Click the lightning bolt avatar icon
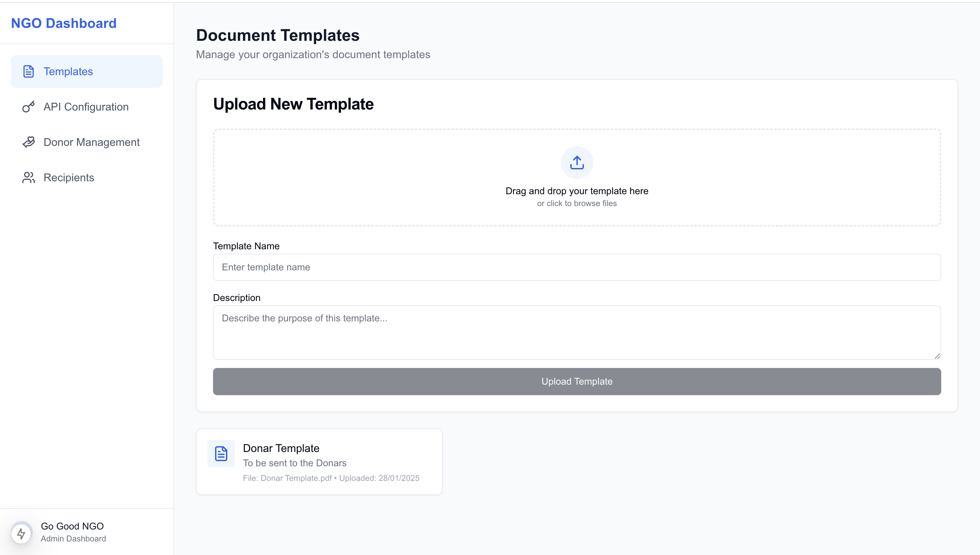 [x=21, y=533]
